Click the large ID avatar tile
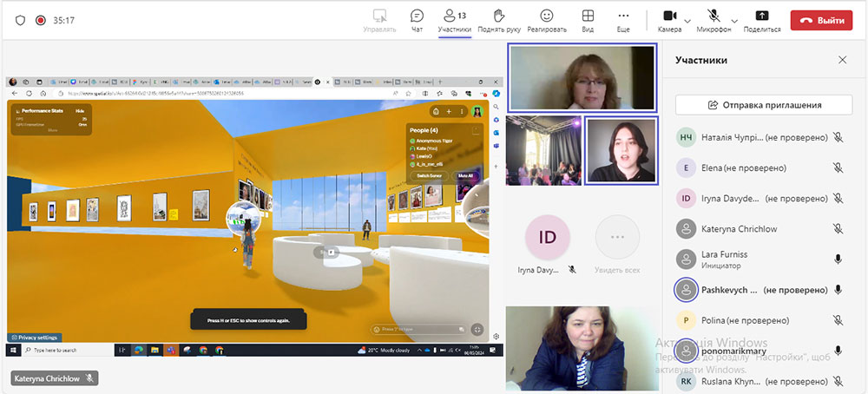Screen dimensions: 868x394 tap(547, 238)
